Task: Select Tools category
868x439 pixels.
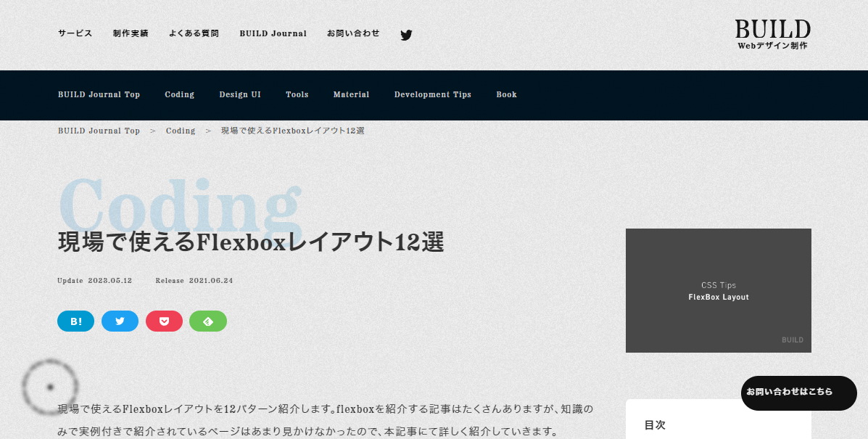Action: tap(297, 94)
